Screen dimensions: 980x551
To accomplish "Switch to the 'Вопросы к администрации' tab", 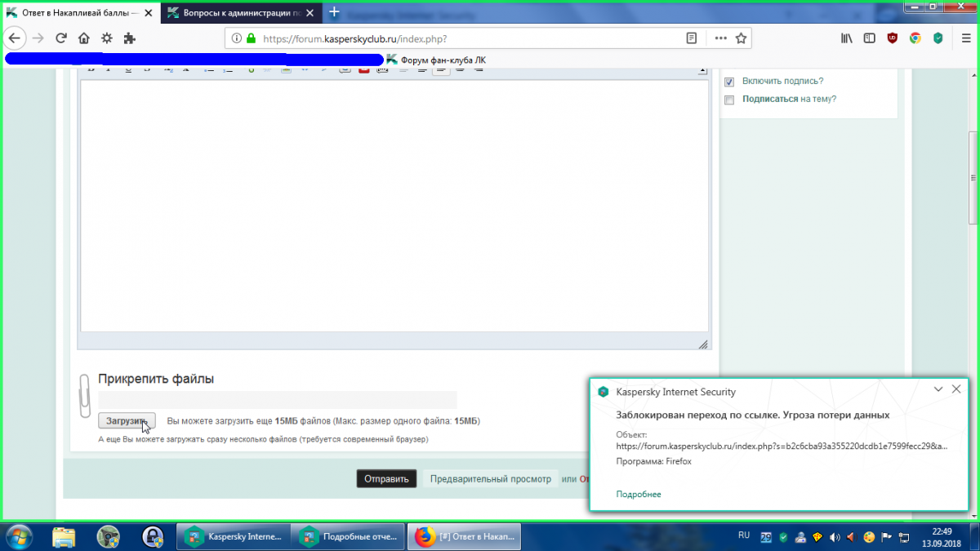I will (x=237, y=12).
